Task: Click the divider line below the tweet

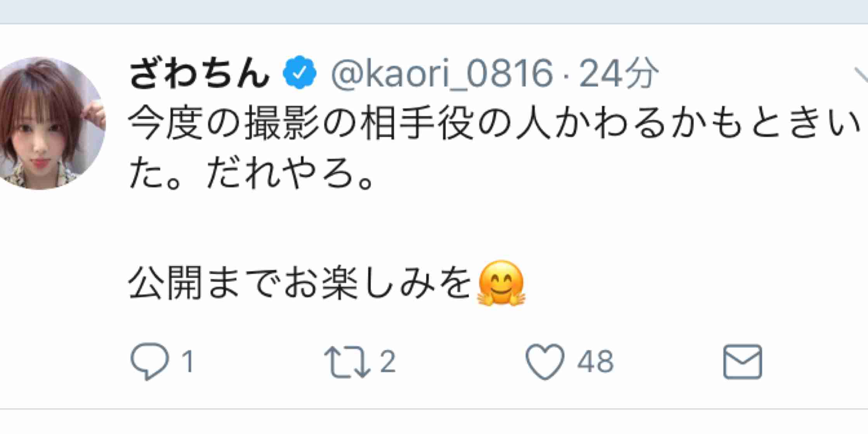Action: coord(434,408)
